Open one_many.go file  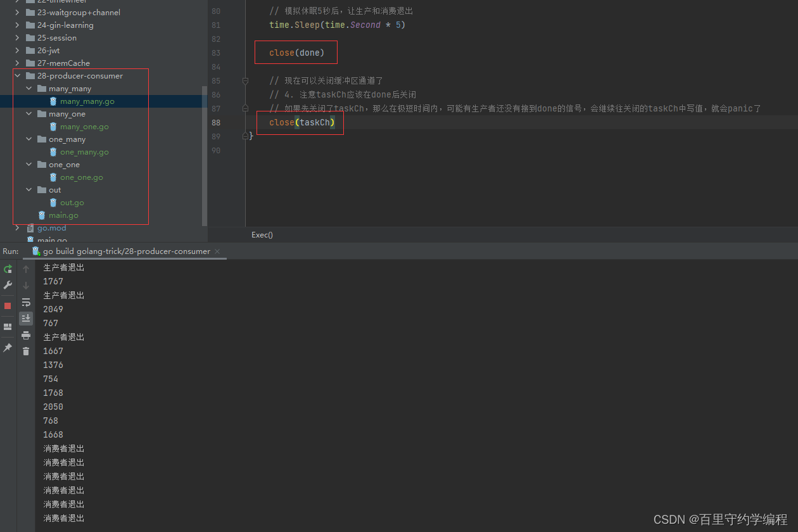coord(84,152)
